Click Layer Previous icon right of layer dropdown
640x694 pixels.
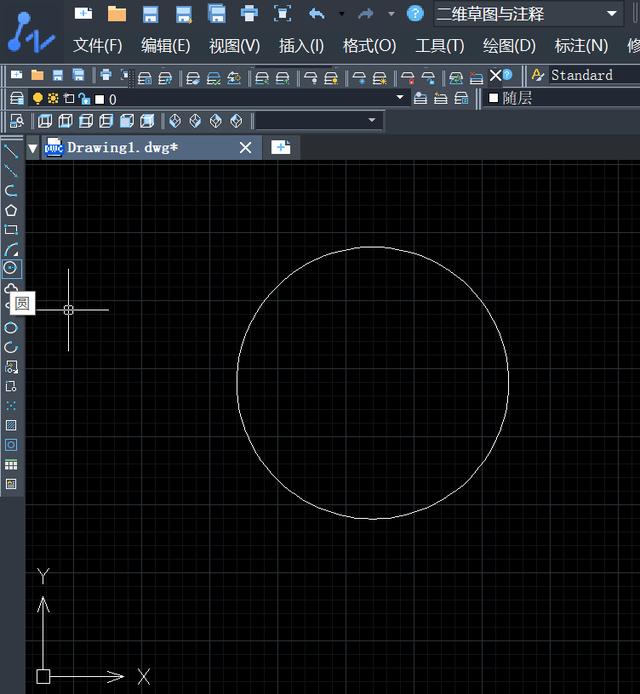coord(440,98)
